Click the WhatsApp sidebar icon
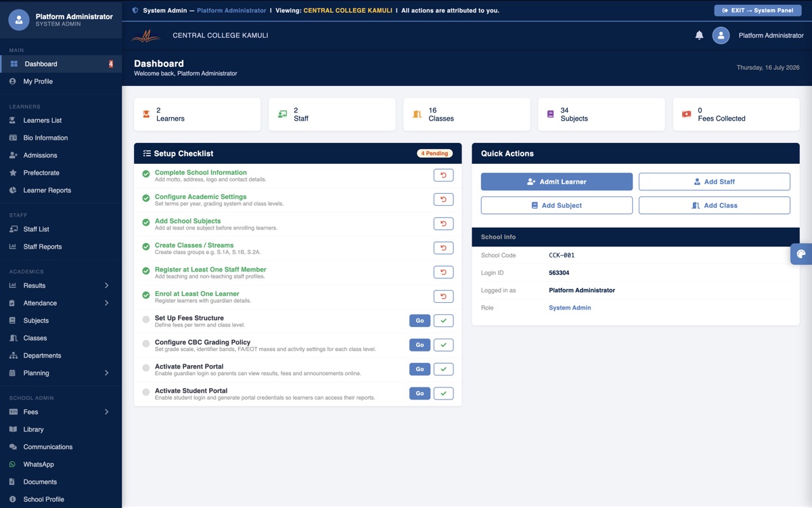The height and width of the screenshot is (508, 812). [x=13, y=465]
